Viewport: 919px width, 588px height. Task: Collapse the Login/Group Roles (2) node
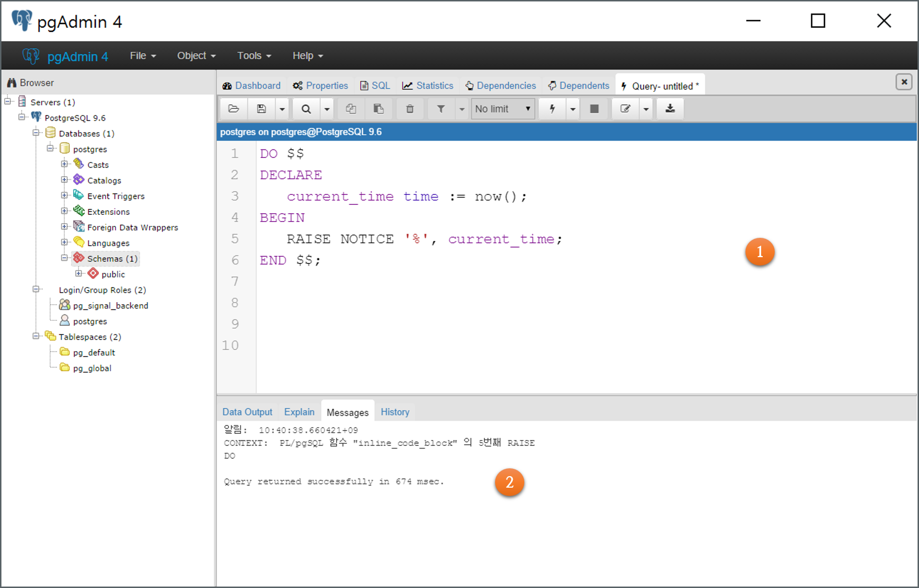(36, 289)
